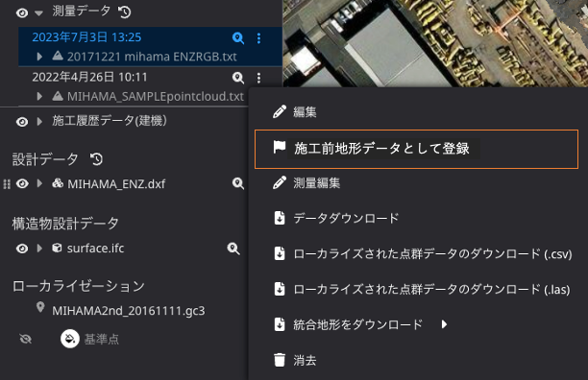Collapse the 測量データ section
The height and width of the screenshot is (380, 588).
click(x=39, y=13)
